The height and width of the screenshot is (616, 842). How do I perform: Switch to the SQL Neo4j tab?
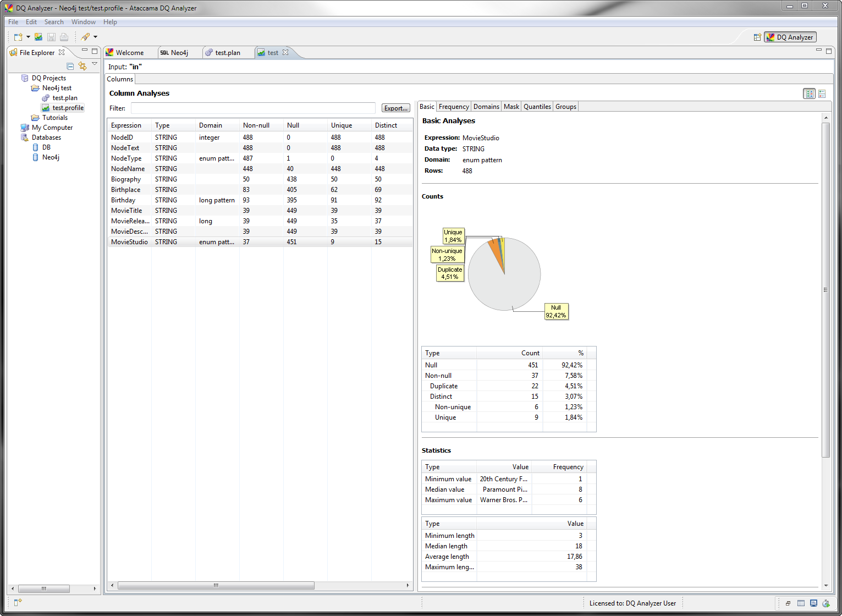pyautogui.click(x=179, y=53)
